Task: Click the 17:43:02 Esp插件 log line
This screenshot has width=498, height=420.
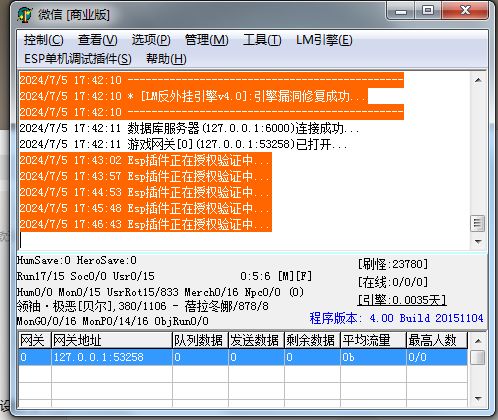Action: pyautogui.click(x=146, y=160)
